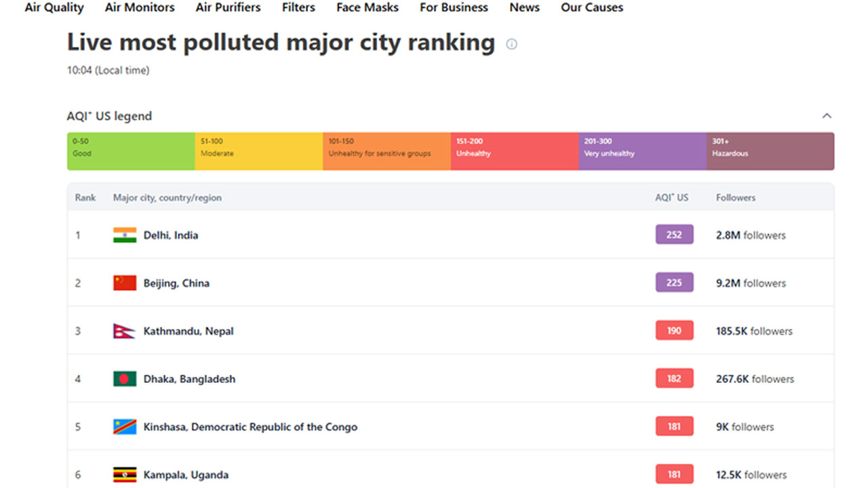Open the Air Monitors menu
Viewport: 868px width, 488px height.
140,7
